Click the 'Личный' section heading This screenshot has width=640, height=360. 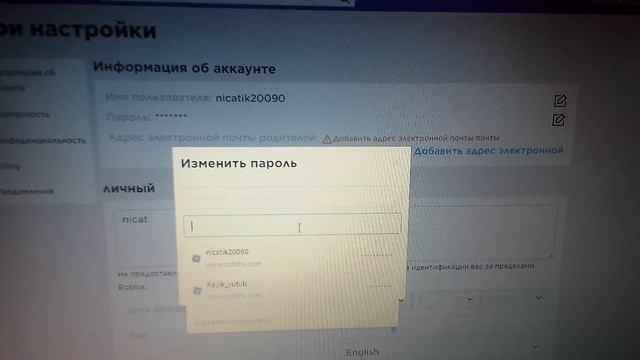click(x=129, y=189)
